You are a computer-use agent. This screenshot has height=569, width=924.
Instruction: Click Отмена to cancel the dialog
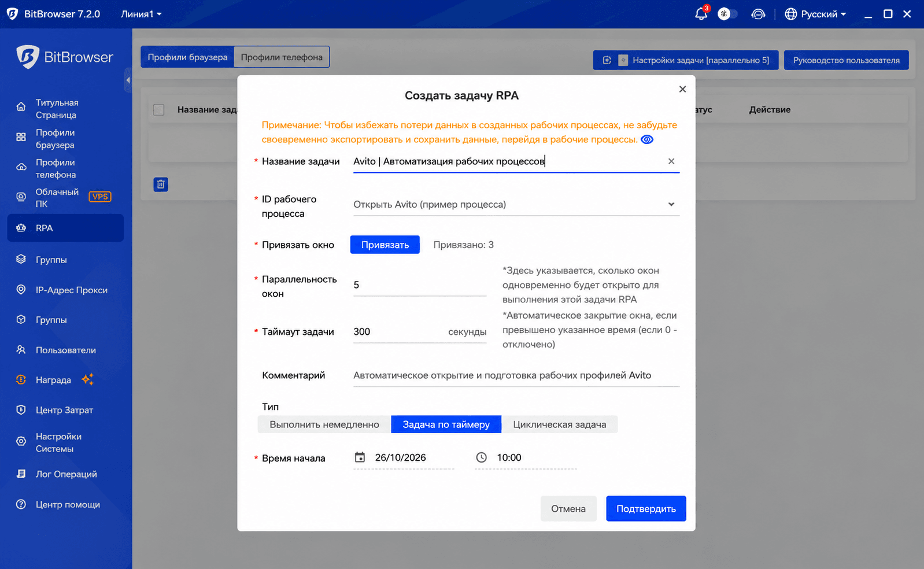tap(568, 509)
